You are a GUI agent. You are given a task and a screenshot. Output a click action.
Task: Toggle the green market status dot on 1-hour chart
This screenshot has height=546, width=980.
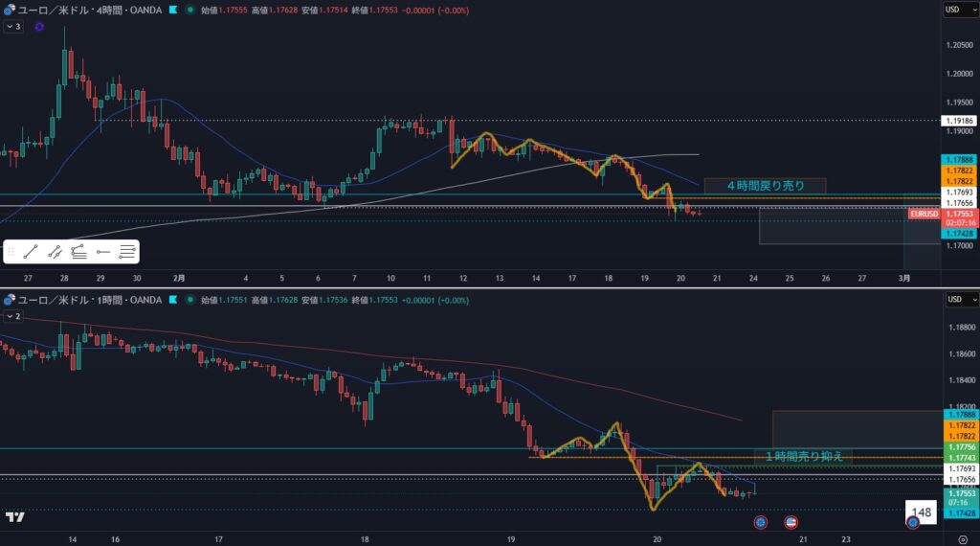click(189, 299)
